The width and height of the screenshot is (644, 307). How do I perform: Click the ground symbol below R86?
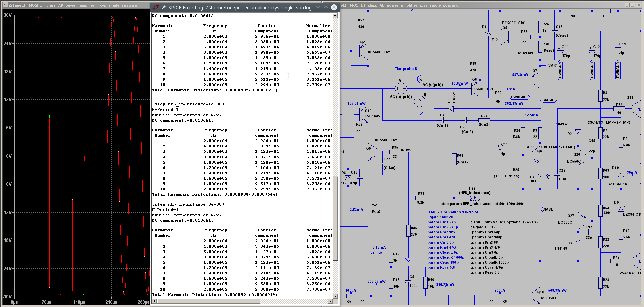(x=408, y=259)
